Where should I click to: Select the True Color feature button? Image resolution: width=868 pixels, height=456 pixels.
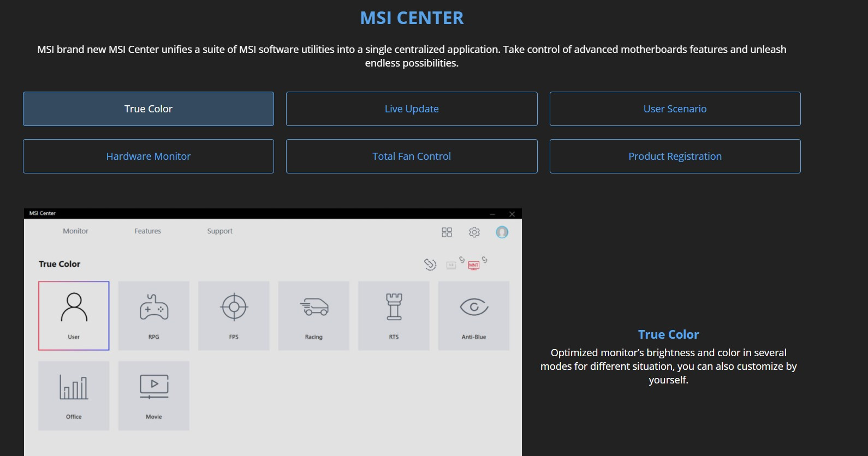[148, 109]
